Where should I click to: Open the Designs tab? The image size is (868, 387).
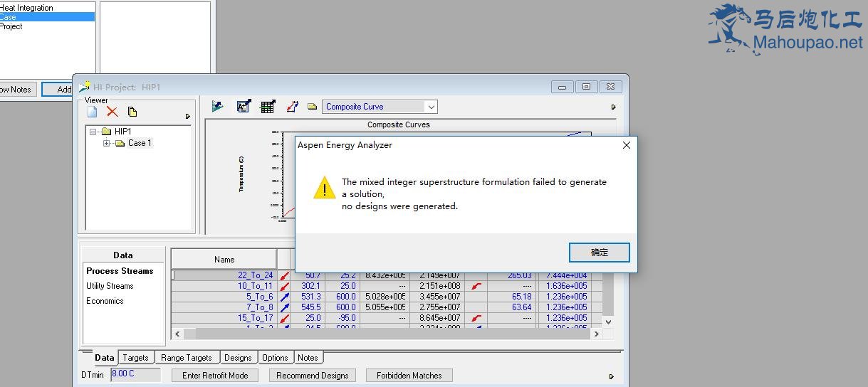238,358
